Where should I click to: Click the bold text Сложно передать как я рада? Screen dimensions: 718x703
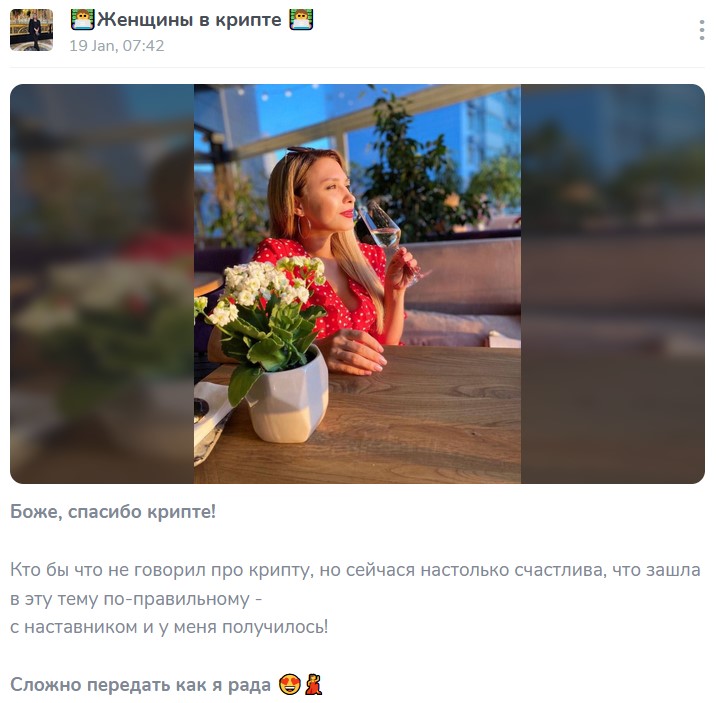(x=141, y=685)
